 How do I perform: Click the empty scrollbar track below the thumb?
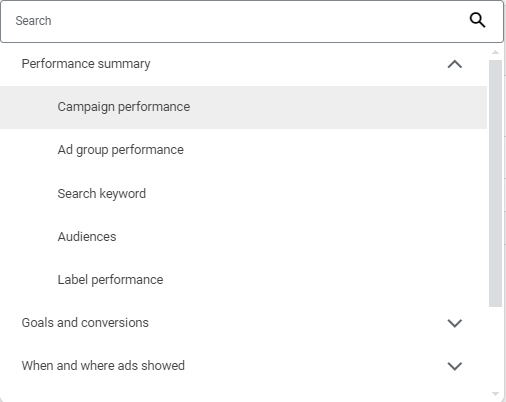coord(495,348)
